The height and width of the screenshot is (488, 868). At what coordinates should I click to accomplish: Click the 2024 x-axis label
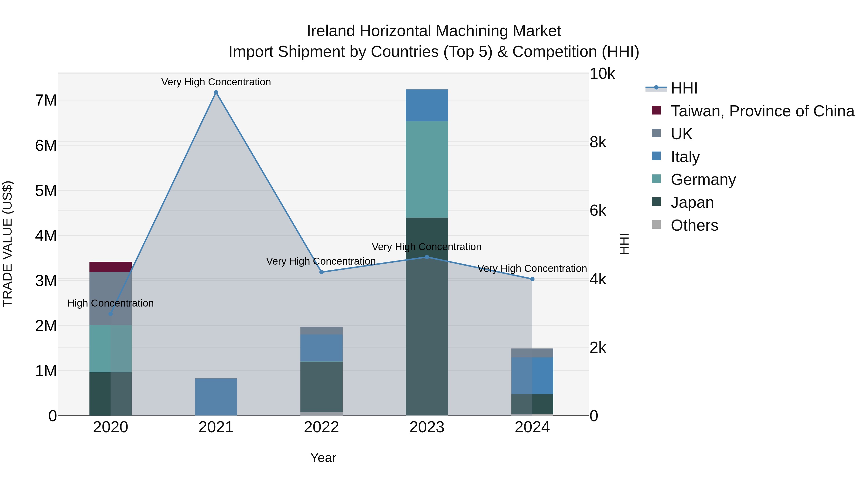click(x=532, y=427)
